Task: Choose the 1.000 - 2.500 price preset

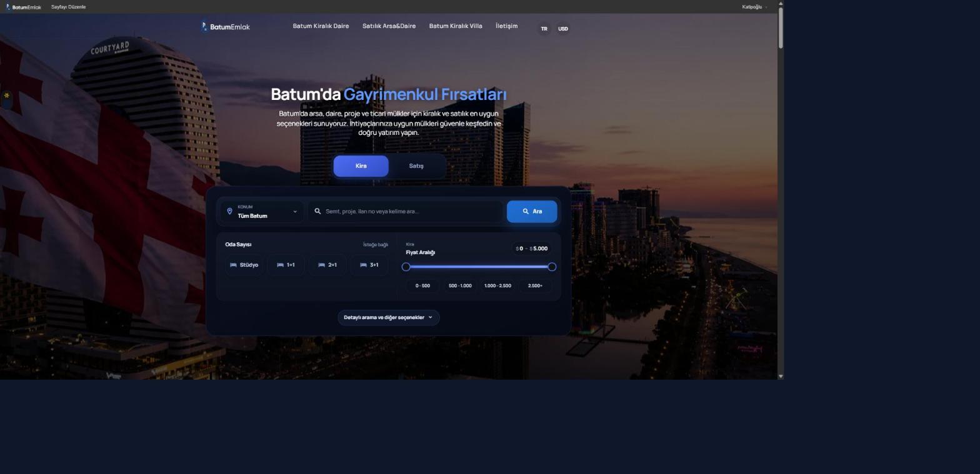Action: click(x=497, y=285)
